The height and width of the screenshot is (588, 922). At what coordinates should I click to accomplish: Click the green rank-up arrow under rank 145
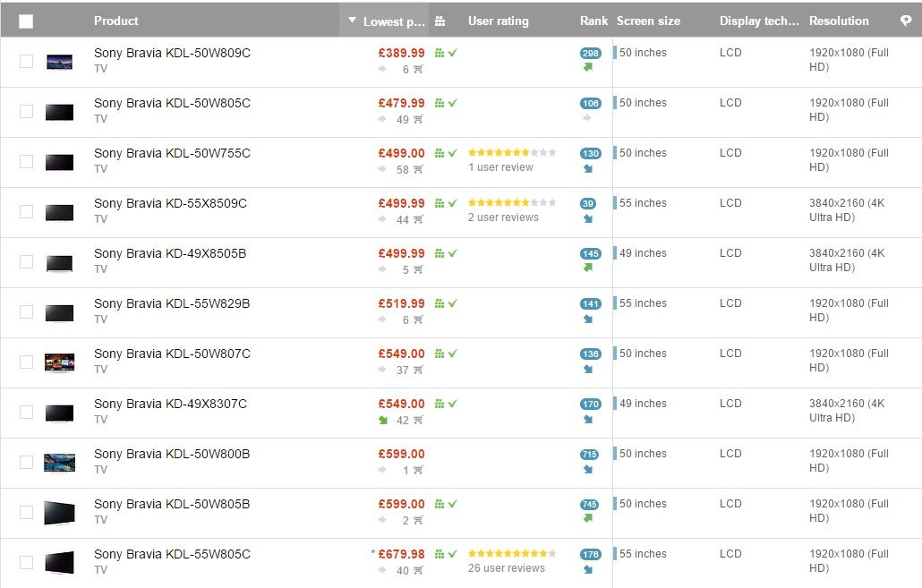(588, 268)
